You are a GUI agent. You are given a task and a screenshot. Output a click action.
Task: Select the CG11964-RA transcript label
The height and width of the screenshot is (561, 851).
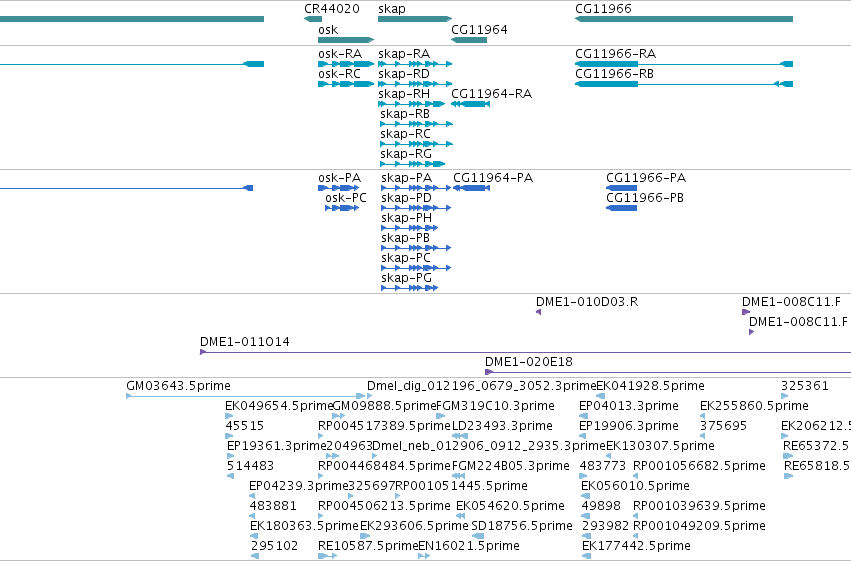point(492,94)
